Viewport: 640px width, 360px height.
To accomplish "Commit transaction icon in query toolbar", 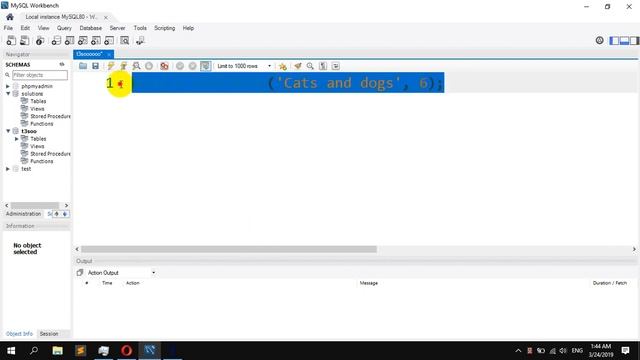I will coord(180,66).
